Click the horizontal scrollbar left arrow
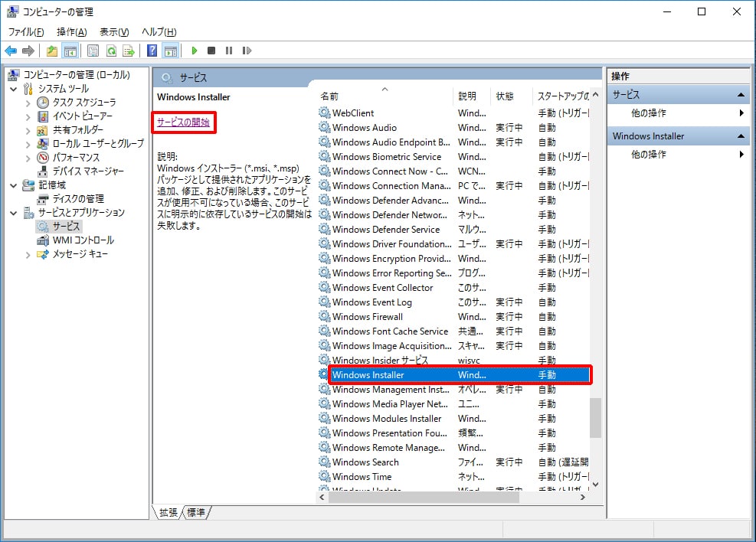This screenshot has height=542, width=756. (322, 497)
